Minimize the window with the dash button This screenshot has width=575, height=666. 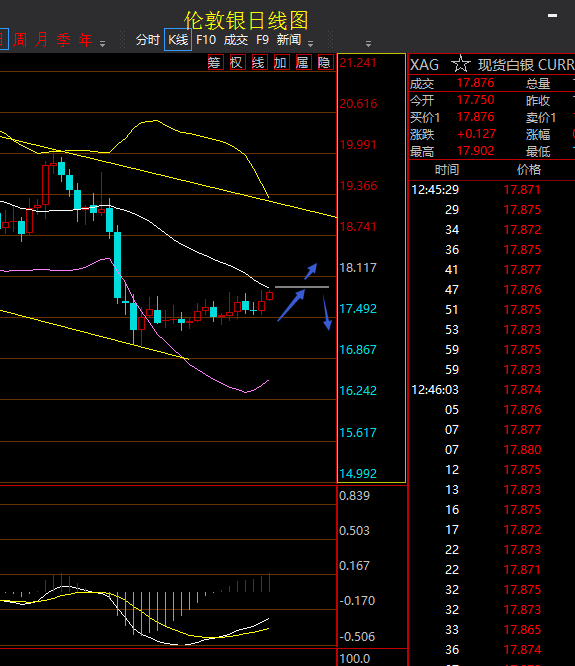click(552, 15)
